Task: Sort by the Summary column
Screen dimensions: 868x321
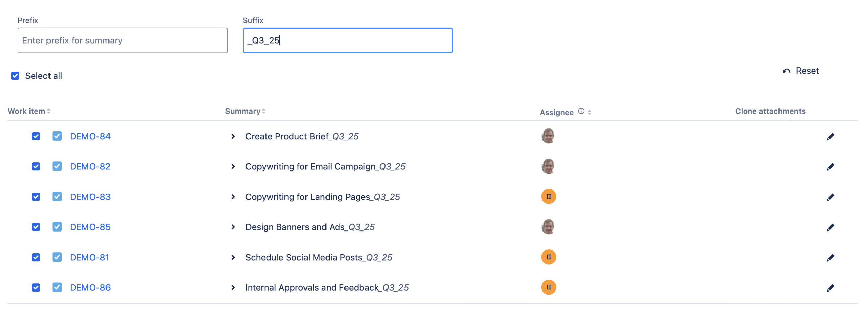Action: coord(245,111)
